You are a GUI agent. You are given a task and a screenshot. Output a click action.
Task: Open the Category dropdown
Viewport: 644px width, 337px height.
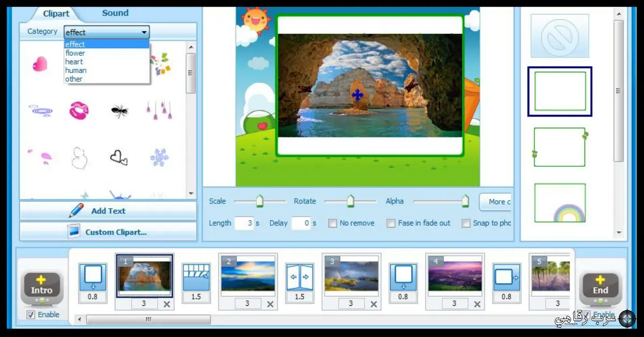click(x=143, y=32)
